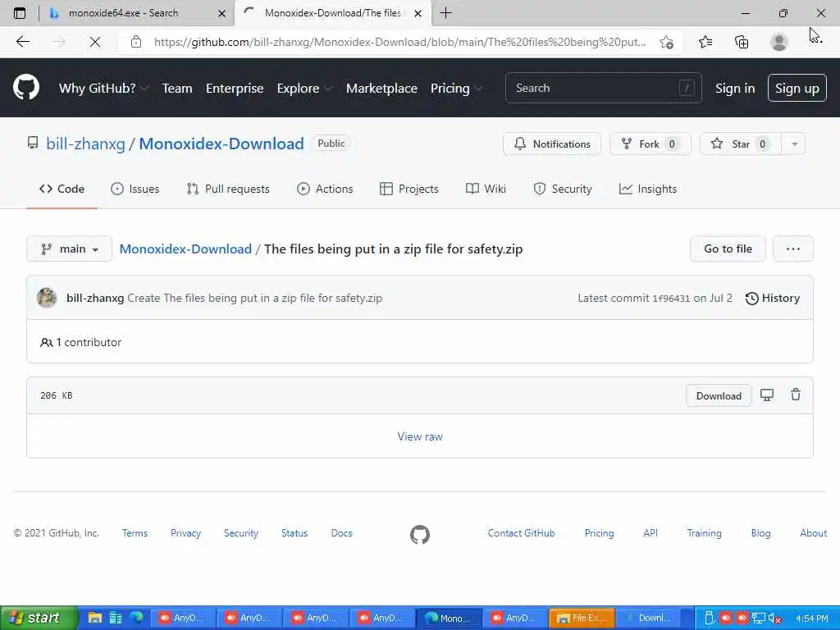Screen dimensions: 840x630
Task: Download the zip file with Download button
Action: [x=719, y=396]
